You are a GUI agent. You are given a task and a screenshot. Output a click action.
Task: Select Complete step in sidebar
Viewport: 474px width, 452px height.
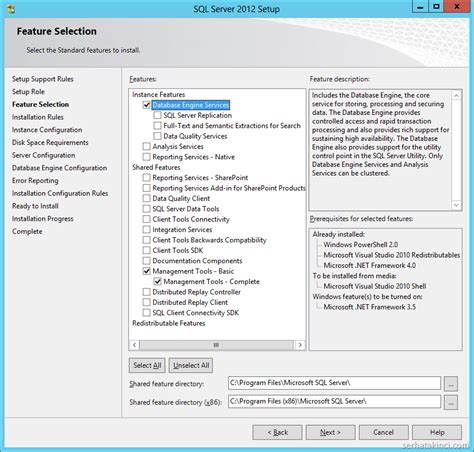coord(27,231)
